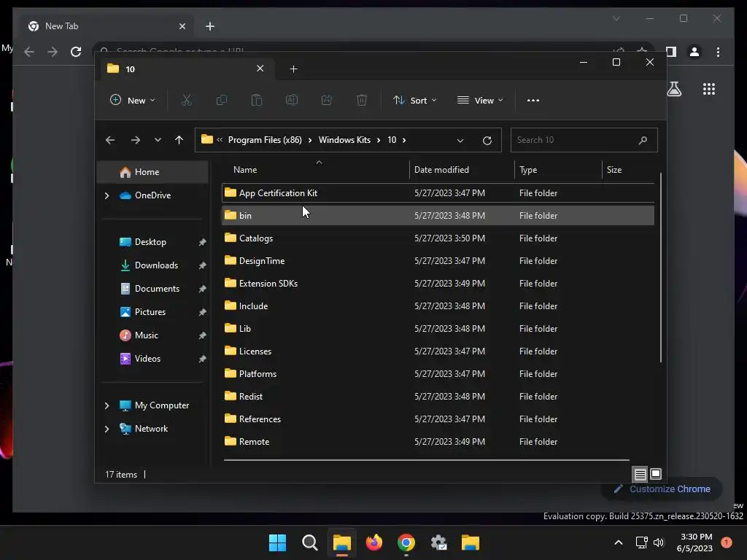The width and height of the screenshot is (747, 560).
Task: Open Chrome profile avatar icon
Action: point(694,52)
